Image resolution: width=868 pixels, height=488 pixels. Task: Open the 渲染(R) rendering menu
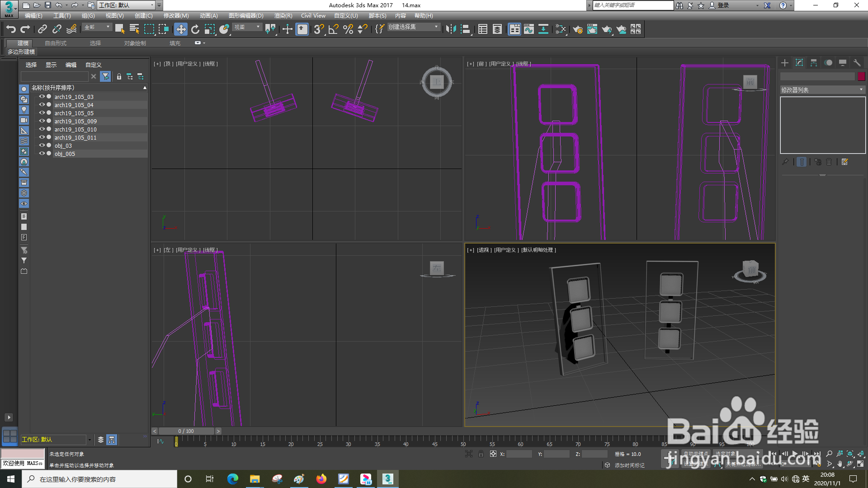pyautogui.click(x=283, y=15)
